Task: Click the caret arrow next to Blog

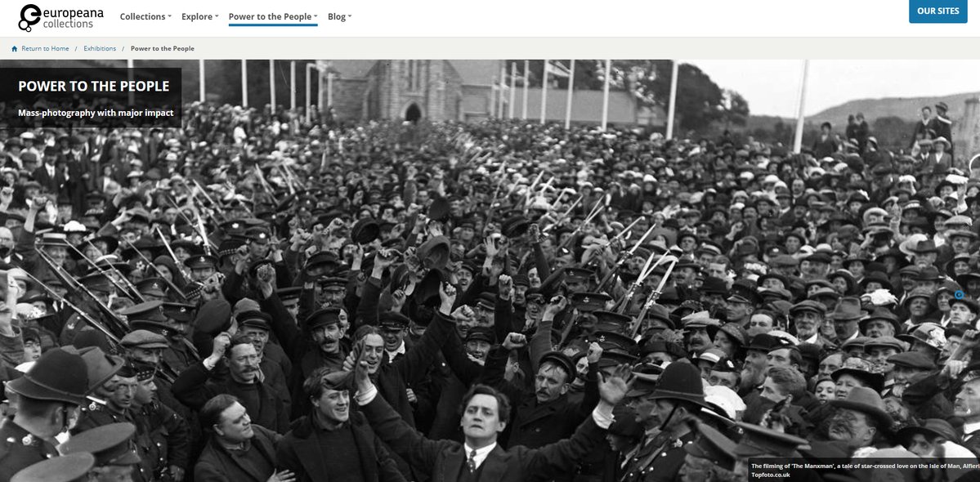Action: (349, 17)
